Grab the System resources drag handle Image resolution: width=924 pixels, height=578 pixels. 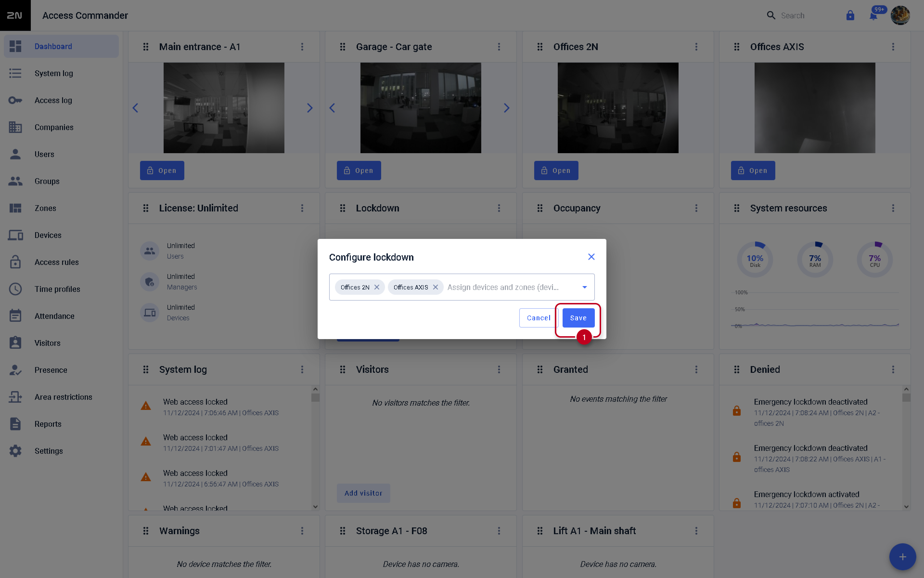tap(737, 208)
